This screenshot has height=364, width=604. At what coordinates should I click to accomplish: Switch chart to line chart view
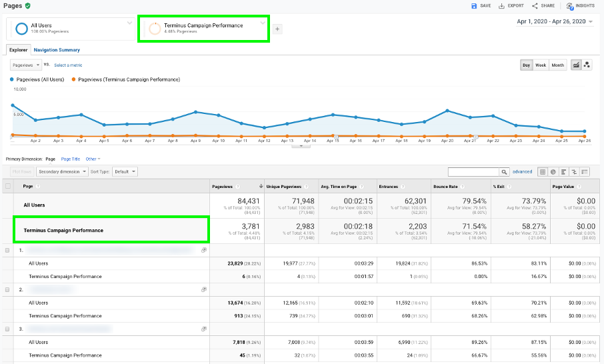pos(576,65)
